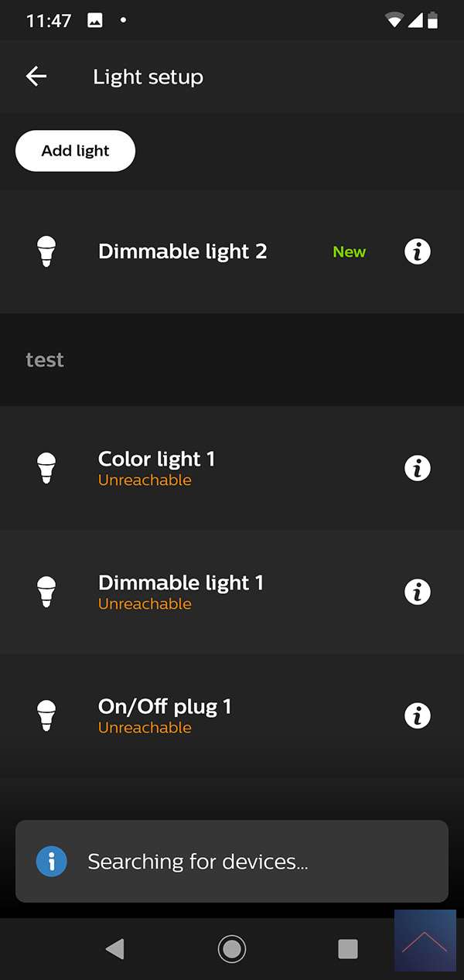Tap the blue info icon in notification
The width and height of the screenshot is (464, 980).
point(52,861)
